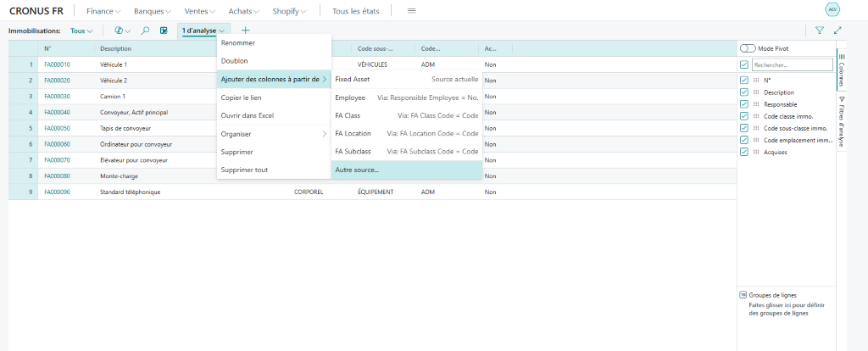Open asset link FA000010

(57, 64)
